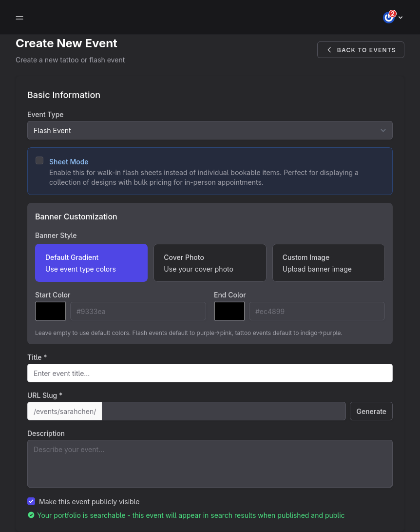Expand the account menu chevron
The image size is (420, 532).
click(401, 18)
